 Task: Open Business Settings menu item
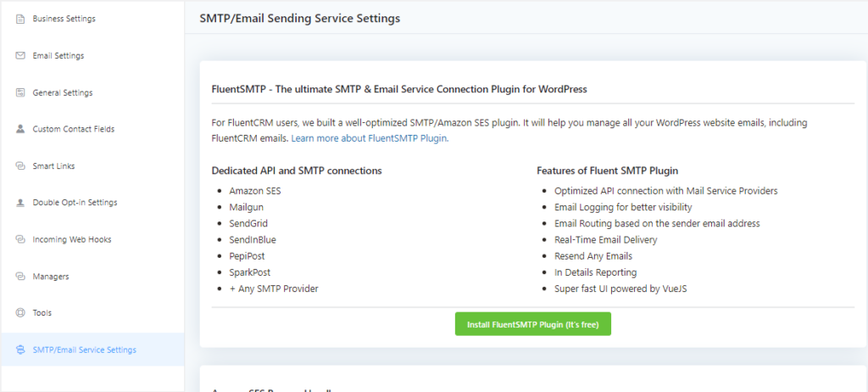click(x=92, y=19)
